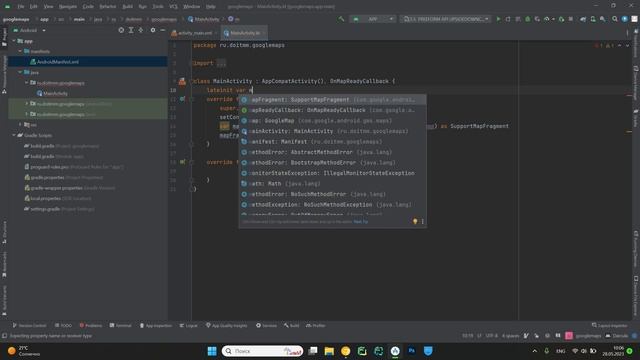
Task: Open the File menu
Action: [20, 7]
